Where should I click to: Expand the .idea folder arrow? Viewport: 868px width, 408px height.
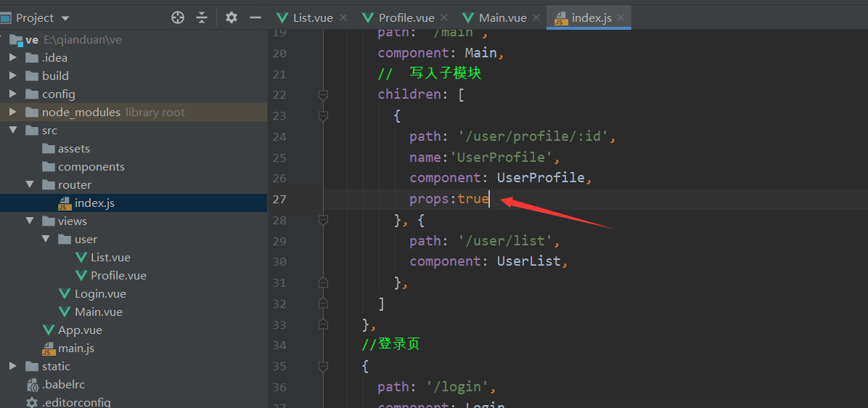pyautogui.click(x=13, y=57)
